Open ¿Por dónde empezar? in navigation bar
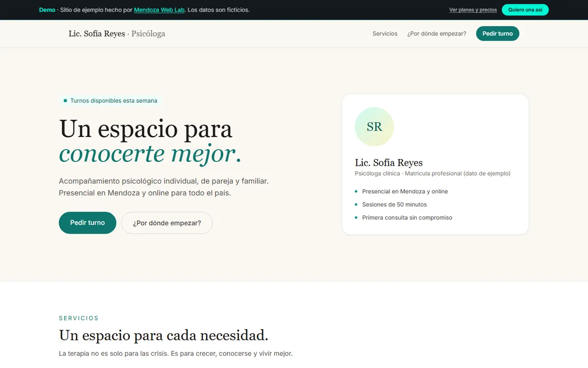588x368 pixels. tap(437, 34)
